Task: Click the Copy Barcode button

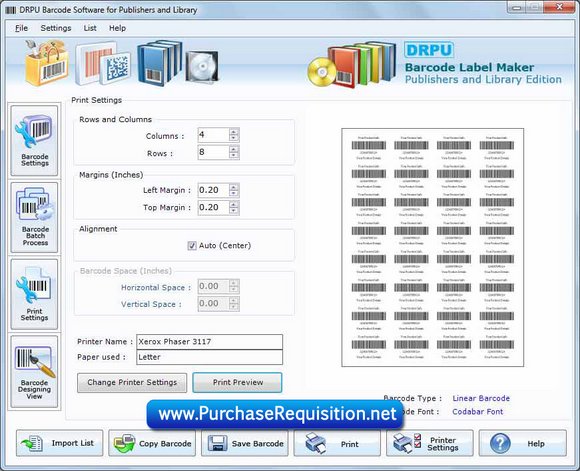Action: tap(152, 443)
